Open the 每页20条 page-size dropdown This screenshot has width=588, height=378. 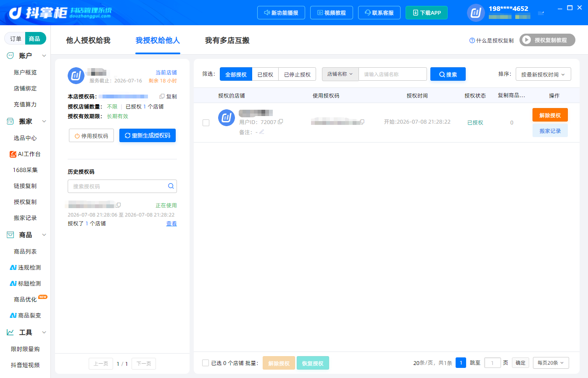[551, 363]
